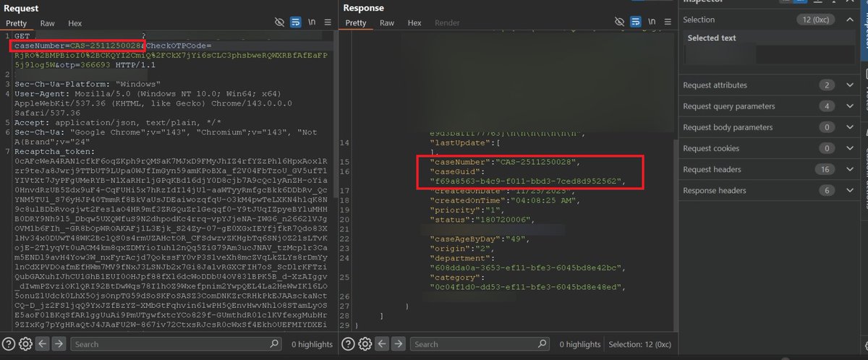Go to next match in Request search
Image resolution: width=868 pixels, height=360 pixels.
pyautogui.click(x=58, y=344)
